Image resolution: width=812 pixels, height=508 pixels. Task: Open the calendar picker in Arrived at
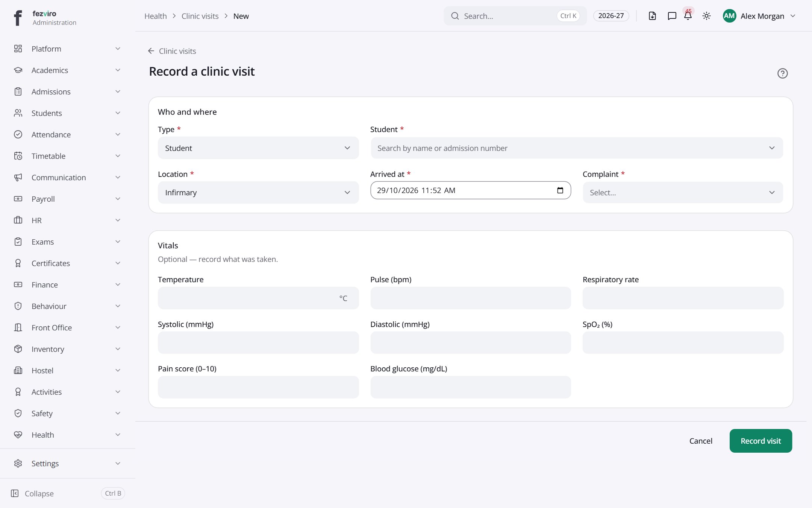[560, 190]
